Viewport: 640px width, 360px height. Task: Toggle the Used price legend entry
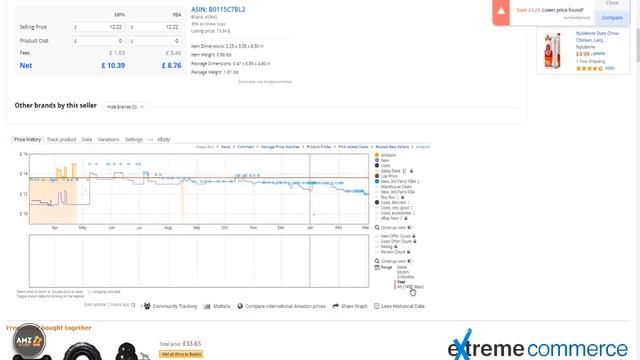[x=385, y=166]
